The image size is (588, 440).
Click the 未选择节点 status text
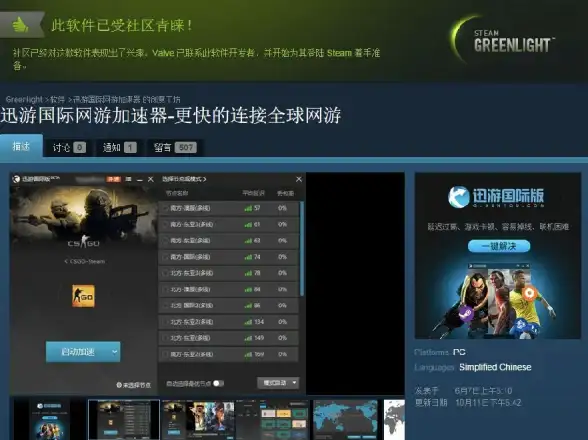tap(136, 385)
